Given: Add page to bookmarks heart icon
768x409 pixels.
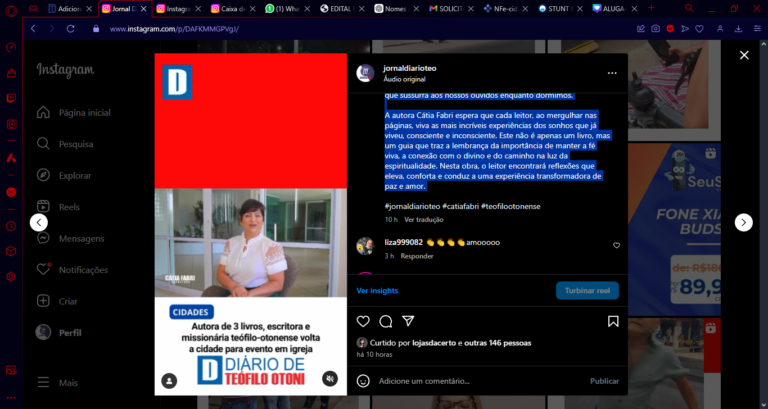Looking at the screenshot, I should click(x=699, y=29).
